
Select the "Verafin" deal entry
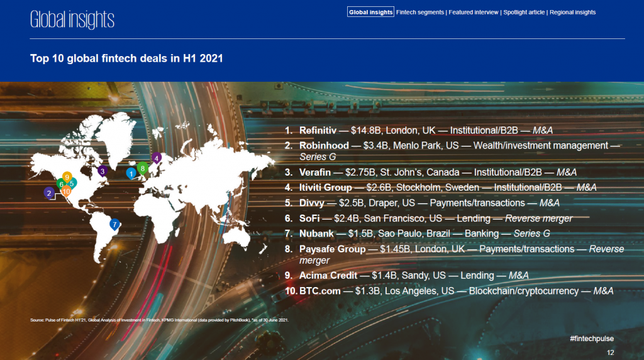pos(430,172)
